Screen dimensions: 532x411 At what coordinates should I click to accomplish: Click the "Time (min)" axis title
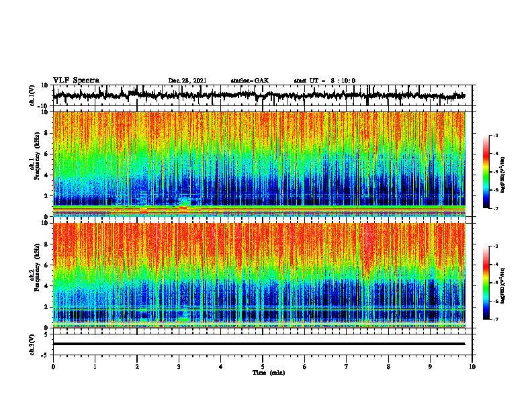269,373
